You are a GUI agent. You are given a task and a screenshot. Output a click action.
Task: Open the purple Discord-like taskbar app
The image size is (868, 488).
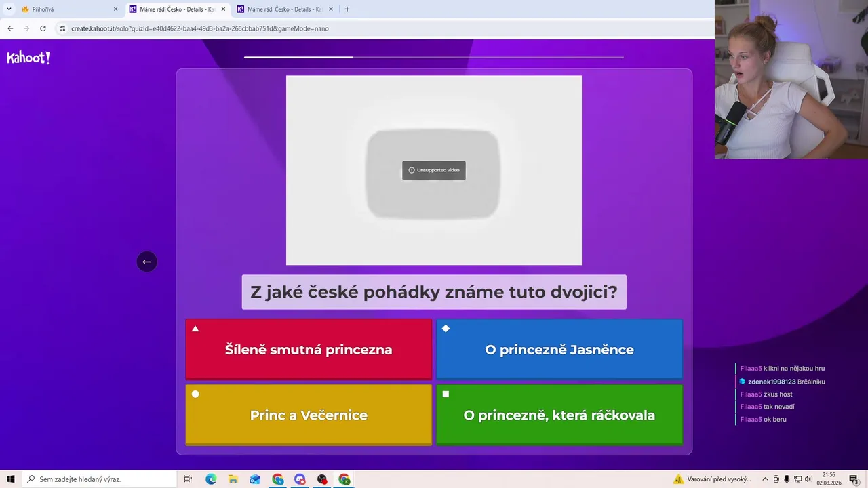click(300, 479)
